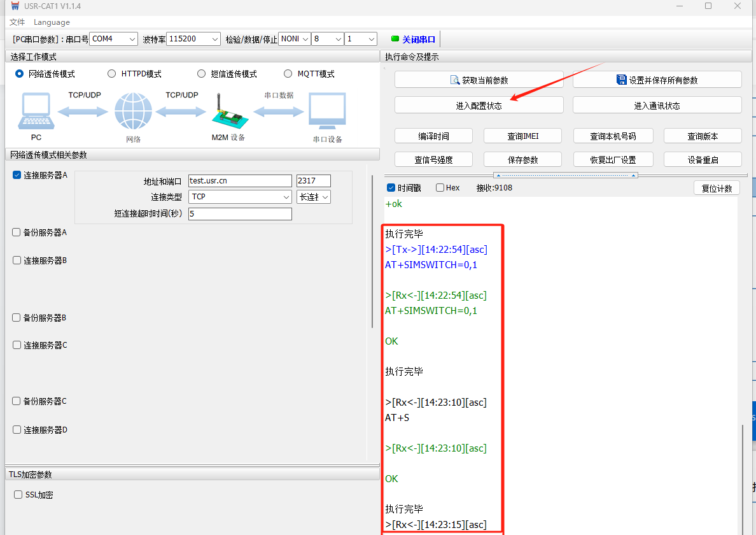Toggle the SSL加密 checkbox
The height and width of the screenshot is (535, 756).
point(18,495)
